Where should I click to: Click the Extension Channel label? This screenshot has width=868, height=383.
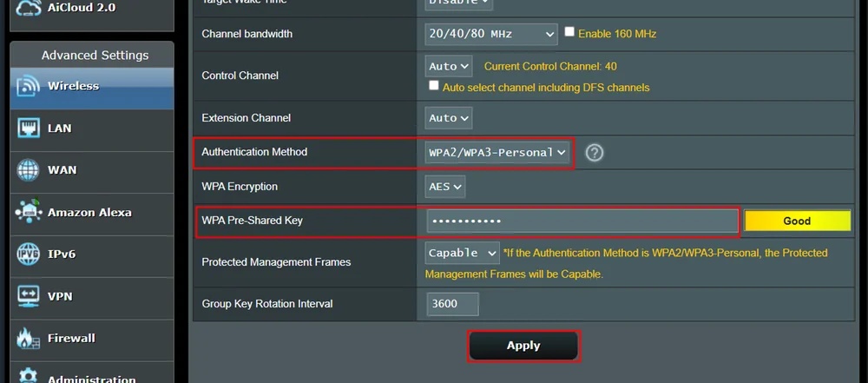[x=246, y=118]
